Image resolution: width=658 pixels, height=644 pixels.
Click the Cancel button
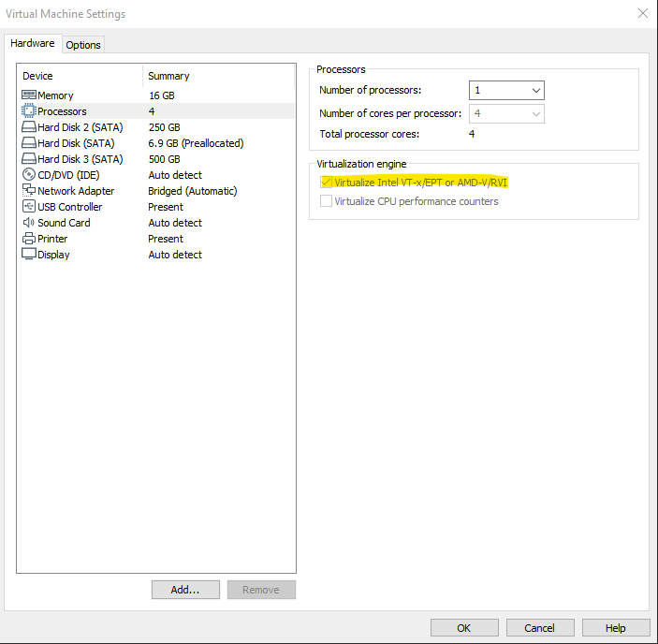point(539,628)
